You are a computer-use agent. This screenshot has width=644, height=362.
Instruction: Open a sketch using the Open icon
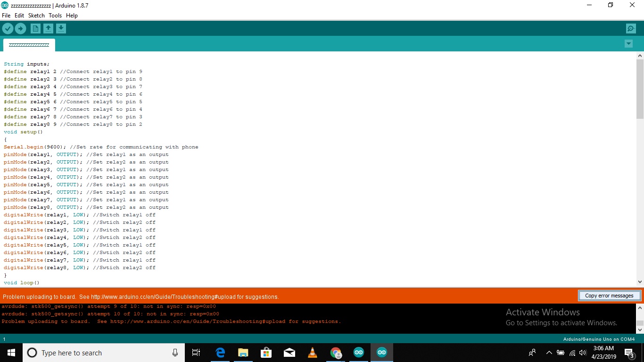(x=48, y=29)
